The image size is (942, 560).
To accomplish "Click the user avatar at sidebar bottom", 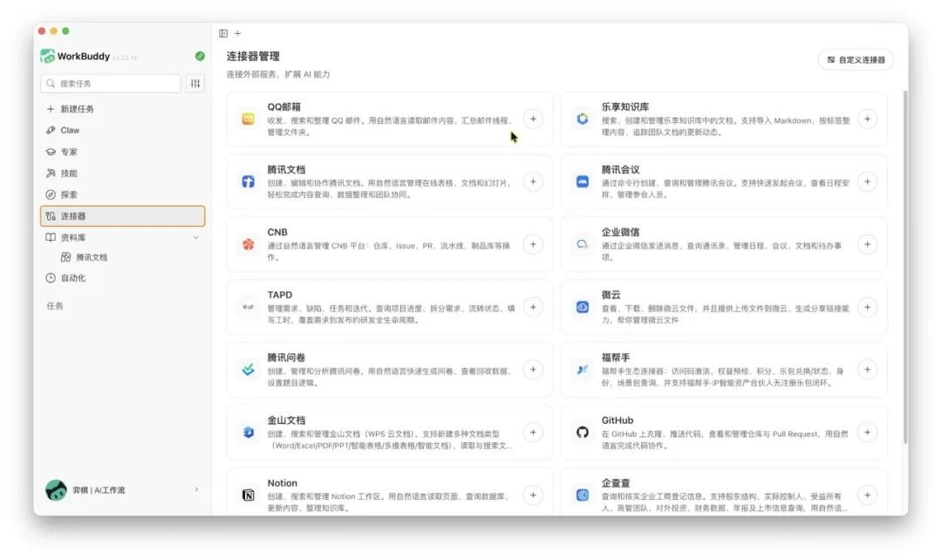I will [x=56, y=490].
